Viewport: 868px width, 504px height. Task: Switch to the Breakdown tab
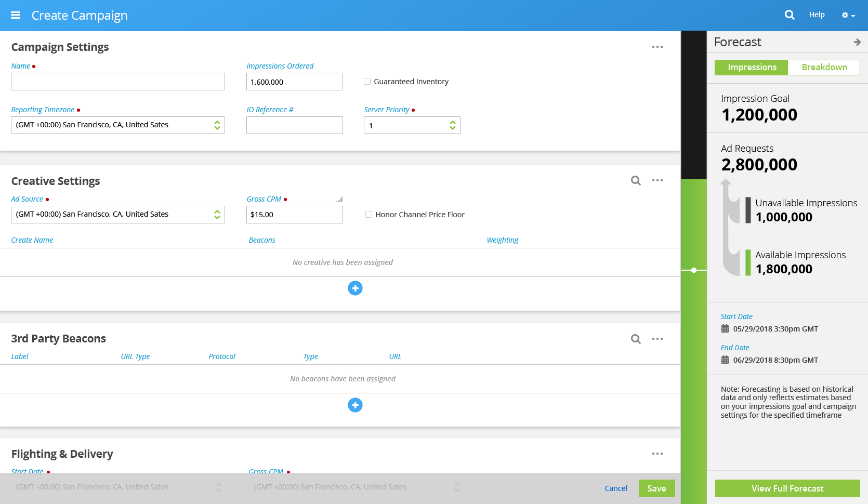824,68
